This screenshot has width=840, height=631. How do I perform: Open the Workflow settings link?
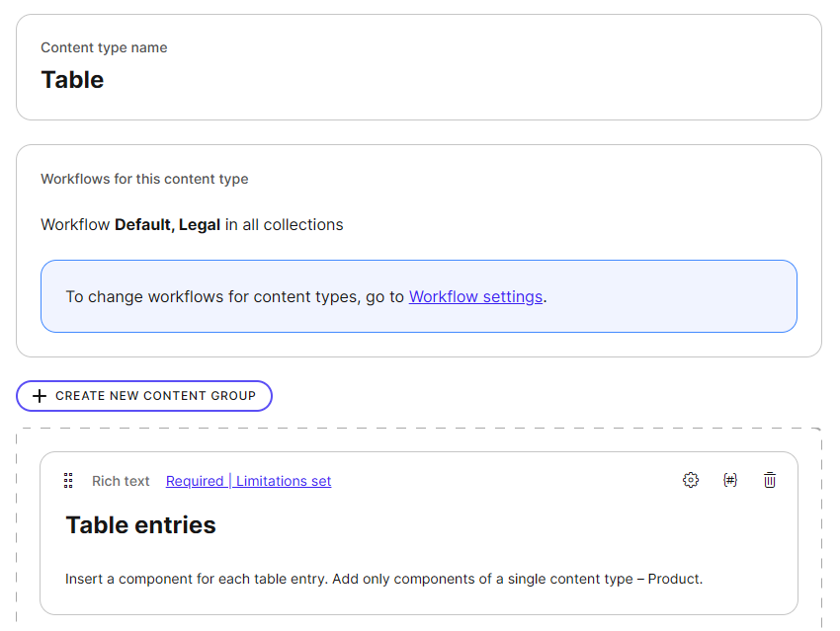(475, 296)
